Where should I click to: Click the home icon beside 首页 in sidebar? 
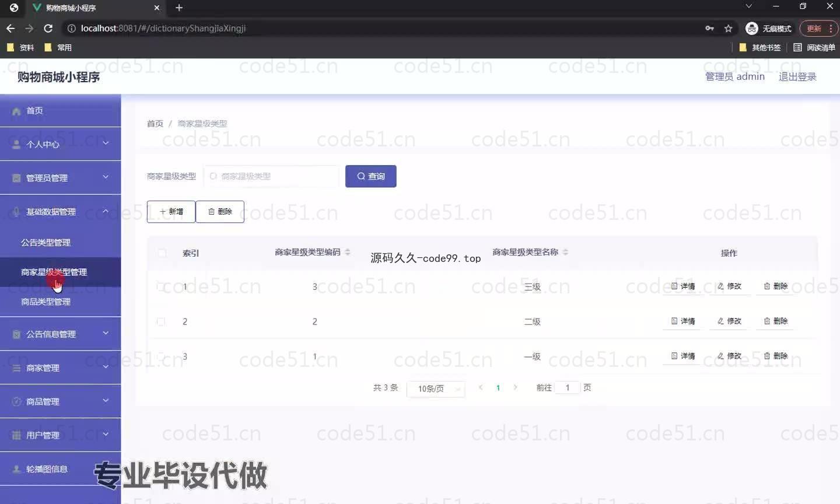[16, 111]
